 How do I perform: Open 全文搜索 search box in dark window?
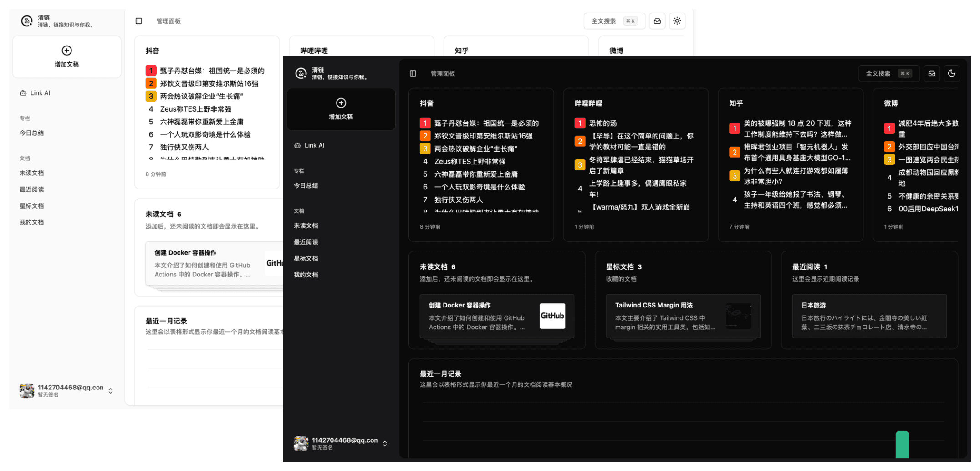(888, 73)
